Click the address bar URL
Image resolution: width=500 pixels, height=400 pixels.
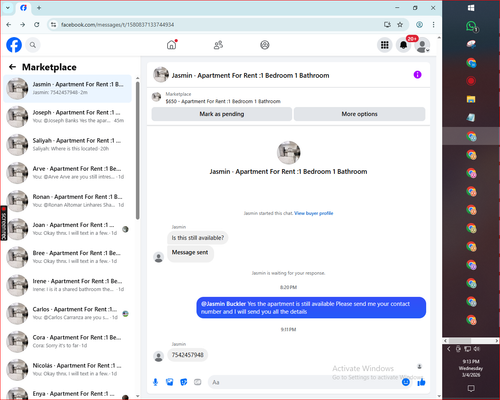(117, 25)
